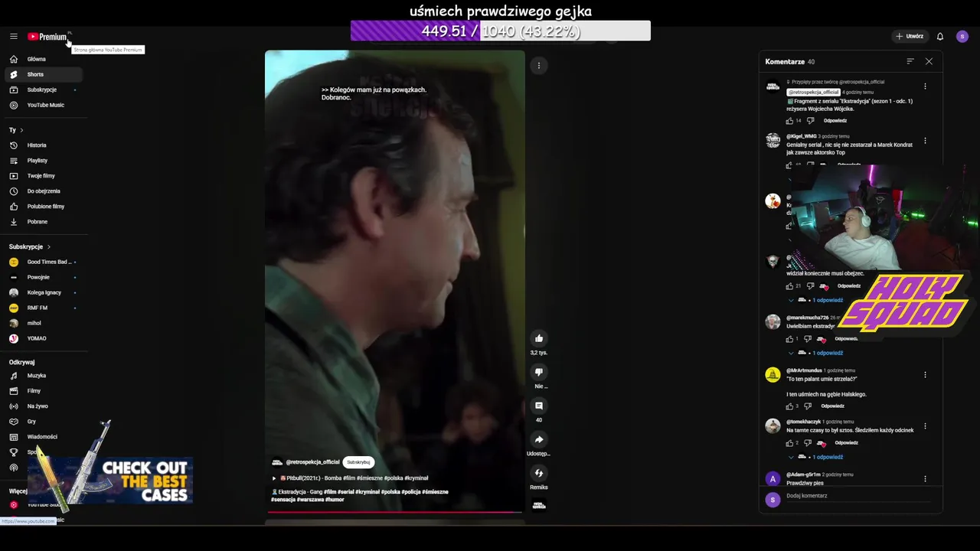Like @marekmucha726's comment
The image size is (980, 551).
point(790,339)
